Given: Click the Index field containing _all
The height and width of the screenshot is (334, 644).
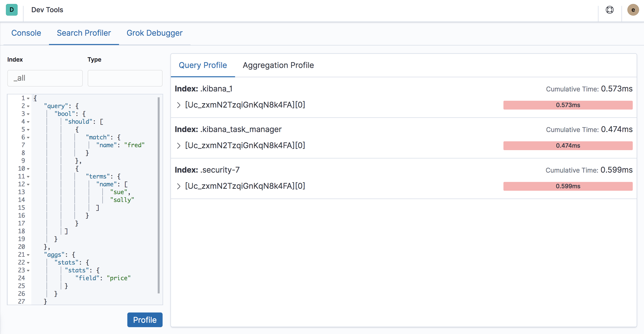Looking at the screenshot, I should 45,78.
